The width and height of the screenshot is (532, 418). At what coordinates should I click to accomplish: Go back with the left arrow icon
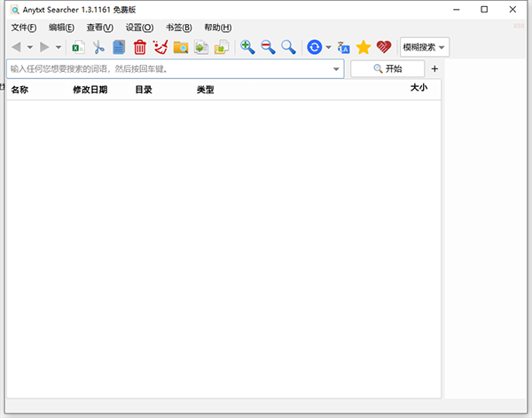click(x=16, y=47)
